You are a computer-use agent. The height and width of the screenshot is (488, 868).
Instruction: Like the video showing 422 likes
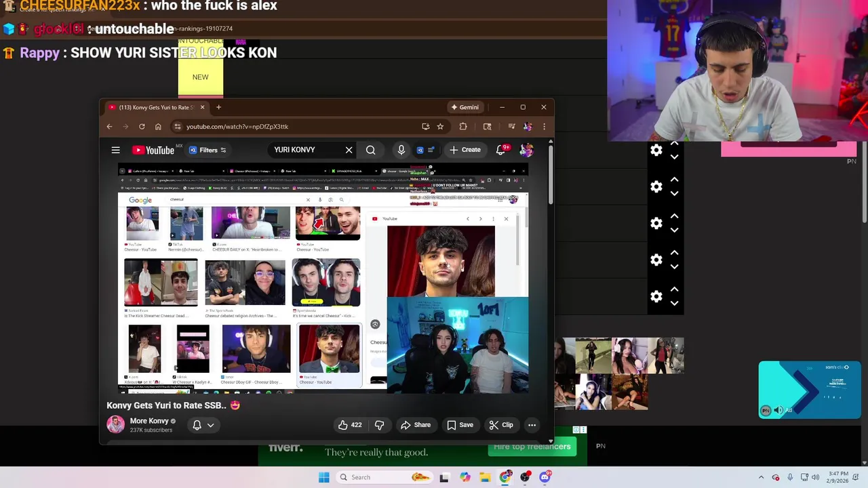click(x=350, y=425)
